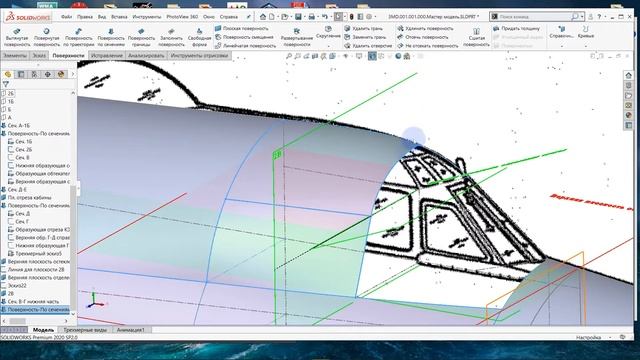Select the Скругление tool
This screenshot has width=640, height=360.
[328, 32]
